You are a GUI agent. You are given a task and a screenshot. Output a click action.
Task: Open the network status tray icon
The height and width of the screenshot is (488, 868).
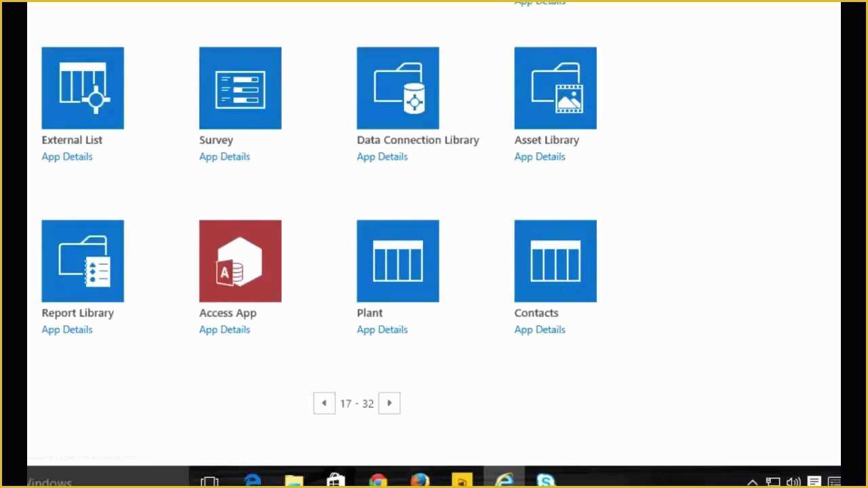[773, 482]
